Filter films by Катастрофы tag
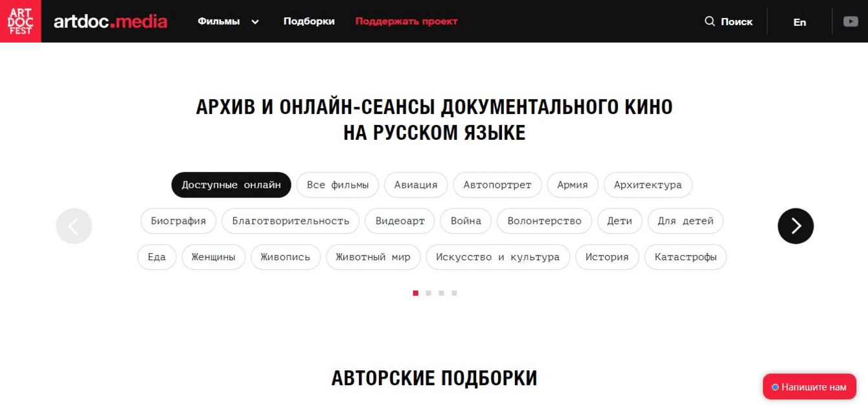868x411 pixels. click(685, 257)
